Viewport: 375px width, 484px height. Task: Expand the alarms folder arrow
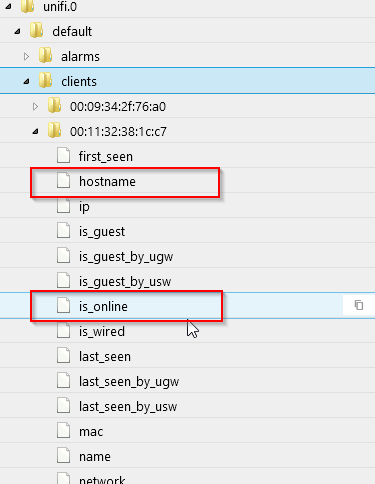click(x=26, y=57)
